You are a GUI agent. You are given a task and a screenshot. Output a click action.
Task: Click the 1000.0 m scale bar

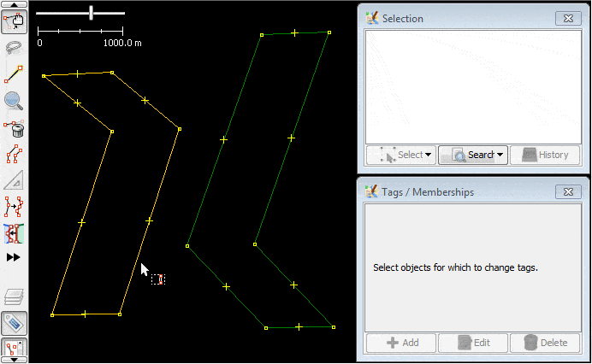tap(80, 31)
